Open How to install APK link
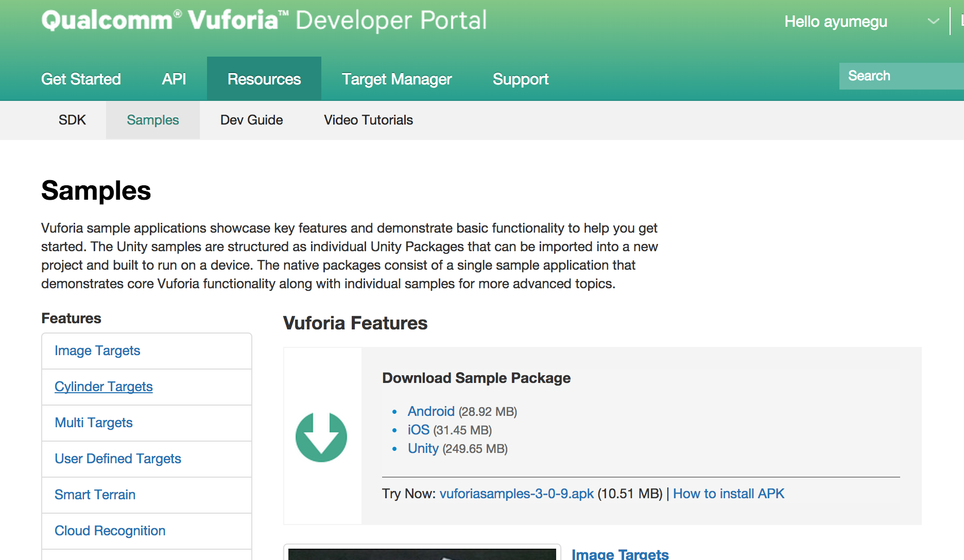 (729, 494)
